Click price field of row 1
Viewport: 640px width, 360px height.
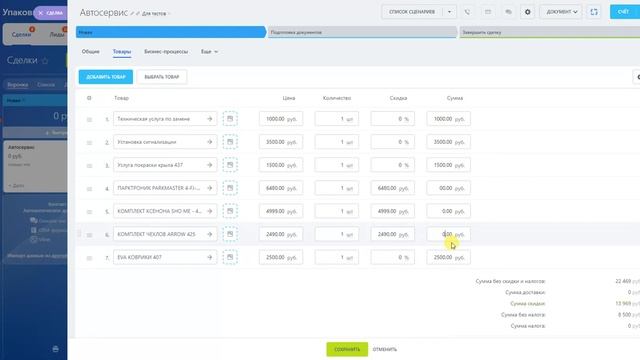click(x=281, y=119)
